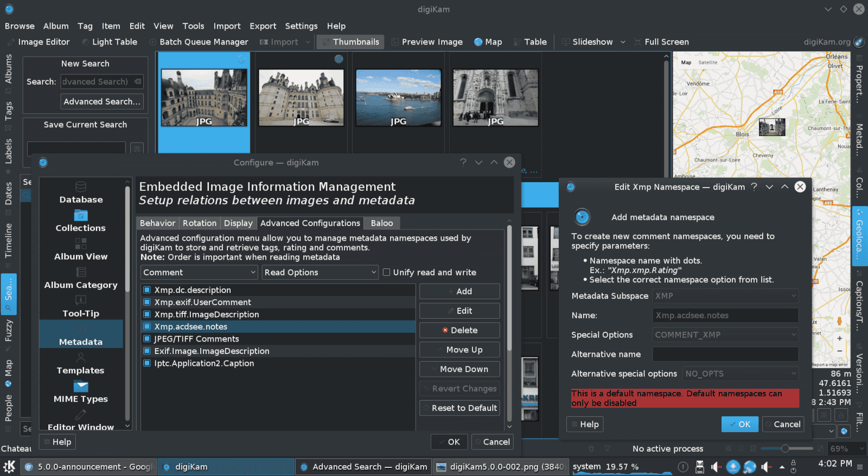Toggle the Xmp.tiff.ImageDescription namespace checkbox
Image resolution: width=868 pixels, height=476 pixels.
[x=147, y=314]
